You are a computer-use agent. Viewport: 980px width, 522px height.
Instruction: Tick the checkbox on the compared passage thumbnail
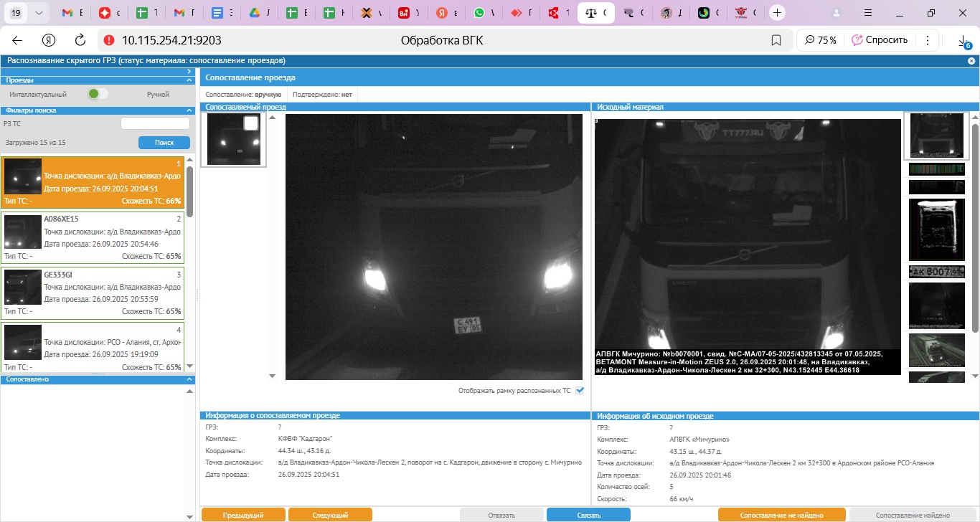[251, 123]
